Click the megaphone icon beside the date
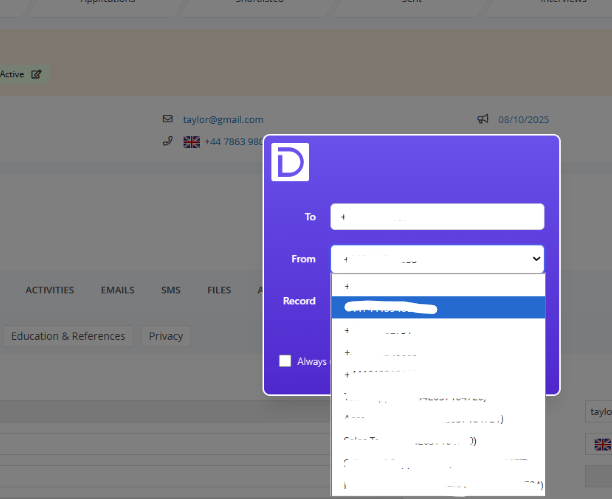Viewport: 612px width, 499px height. [x=483, y=119]
